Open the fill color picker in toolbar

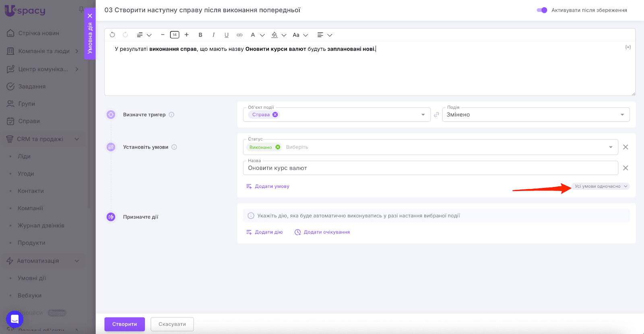tap(275, 35)
